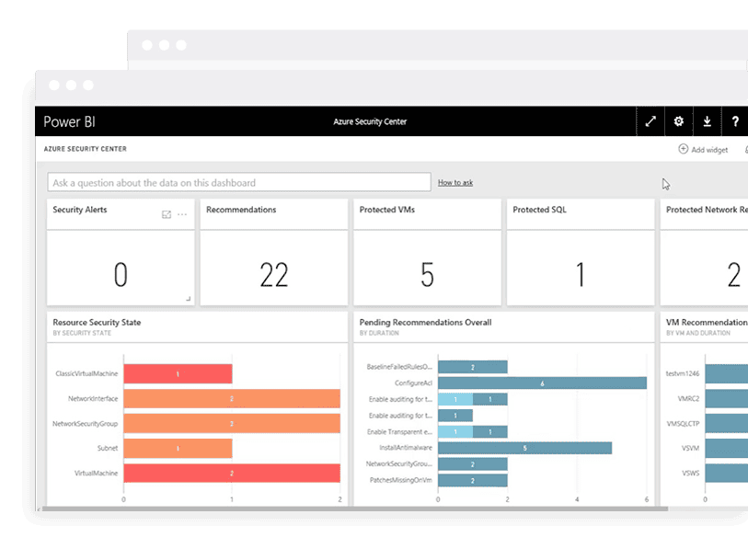748x560 pixels.
Task: Click the download icon in the header
Action: (x=707, y=121)
